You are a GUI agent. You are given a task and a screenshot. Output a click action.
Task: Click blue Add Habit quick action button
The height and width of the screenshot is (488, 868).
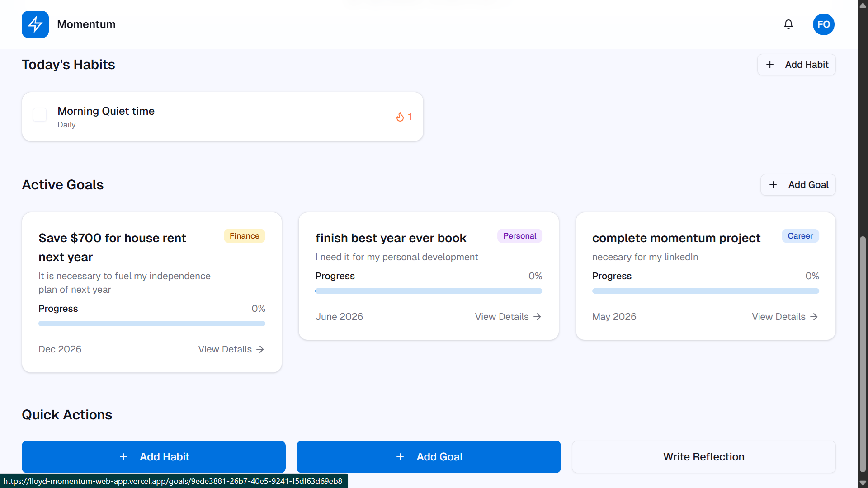[x=154, y=457]
